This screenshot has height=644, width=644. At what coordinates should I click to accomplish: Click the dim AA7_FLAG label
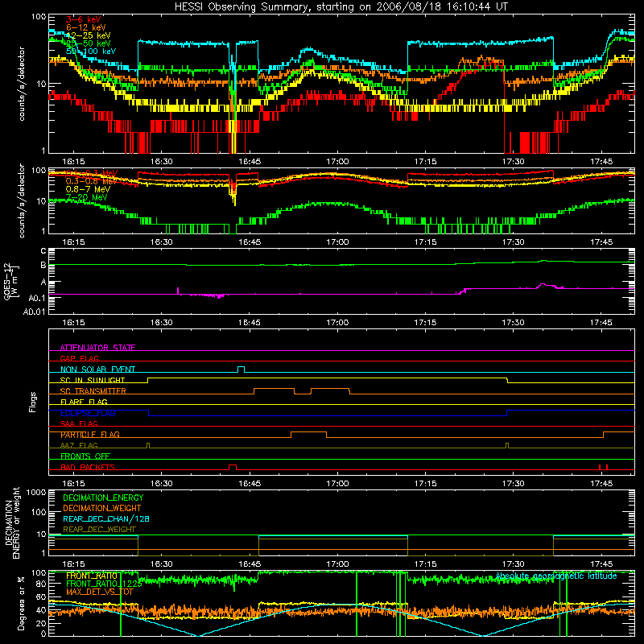79,445
